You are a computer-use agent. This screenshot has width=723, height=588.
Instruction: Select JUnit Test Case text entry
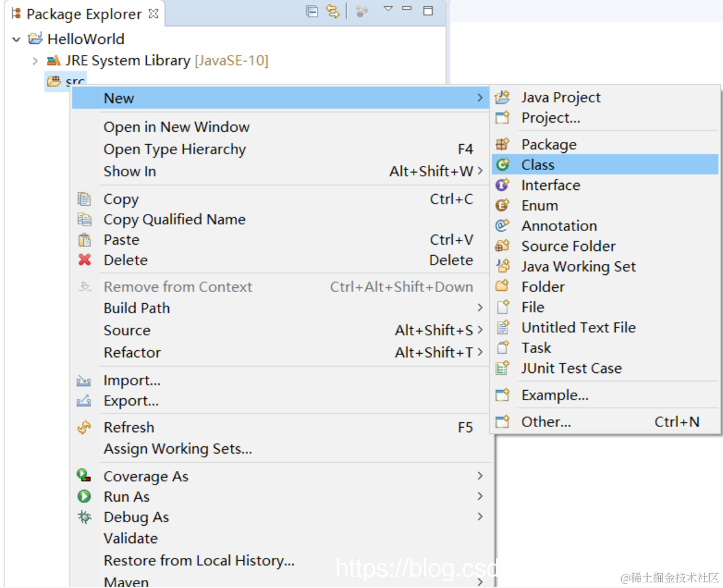point(571,368)
